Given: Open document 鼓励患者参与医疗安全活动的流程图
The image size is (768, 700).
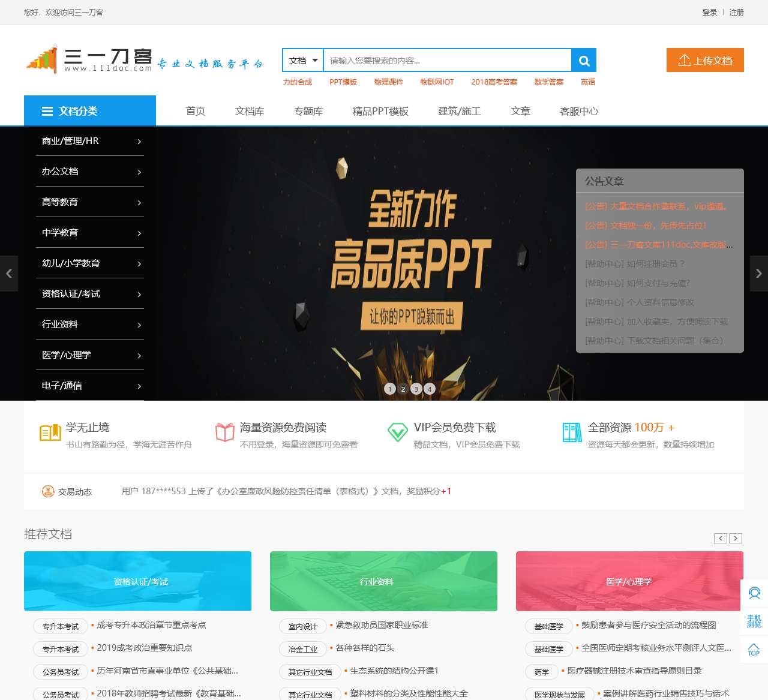Looking at the screenshot, I should point(649,625).
